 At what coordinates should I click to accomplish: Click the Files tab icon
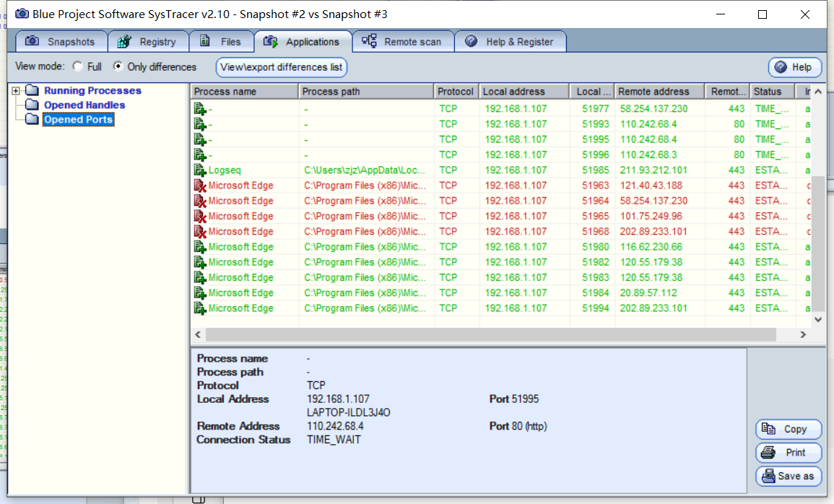(x=205, y=40)
